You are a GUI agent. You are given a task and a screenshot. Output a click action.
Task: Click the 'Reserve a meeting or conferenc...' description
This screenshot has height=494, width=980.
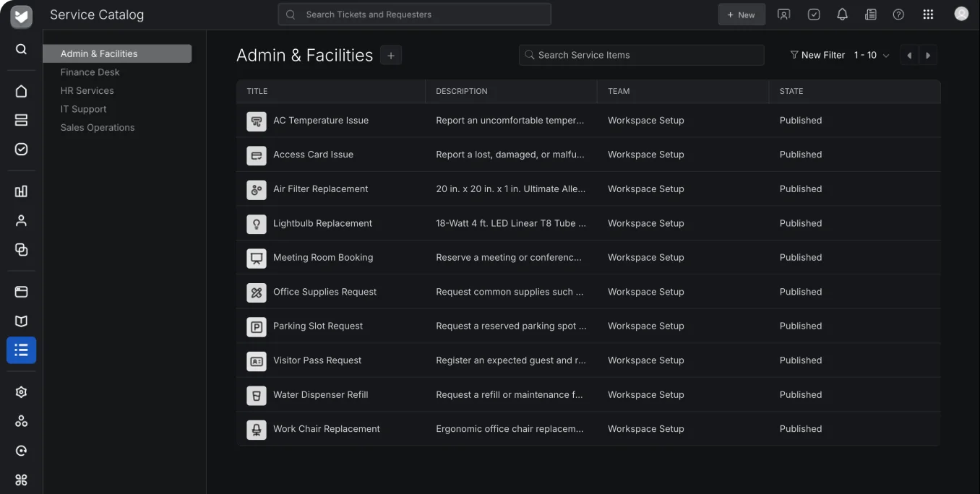click(509, 257)
